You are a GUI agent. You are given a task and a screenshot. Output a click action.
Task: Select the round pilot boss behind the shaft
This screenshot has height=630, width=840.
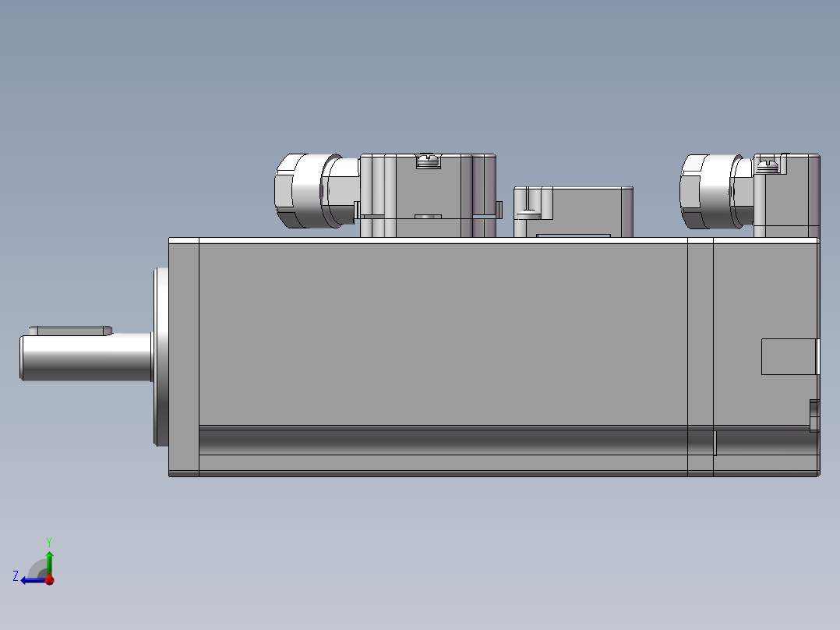(x=161, y=357)
